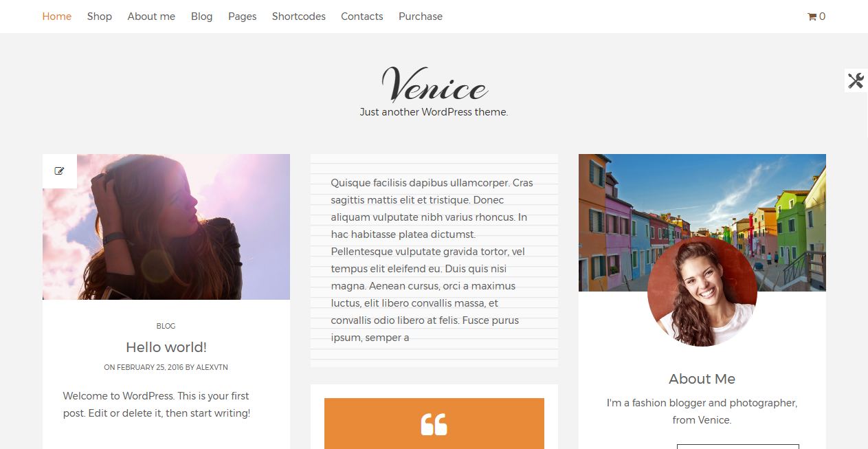The image size is (868, 449).
Task: Click the circular smiling woman profile photo
Action: point(702,292)
